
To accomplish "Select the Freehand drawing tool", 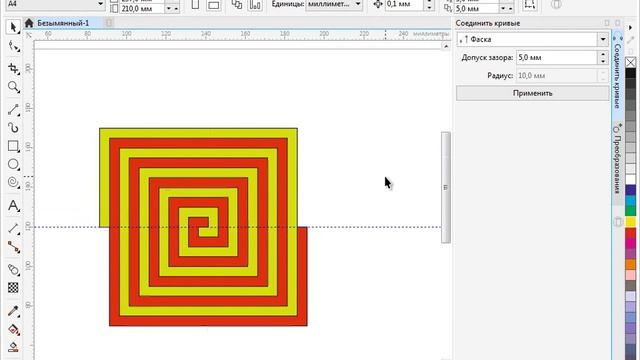I will tap(13, 109).
